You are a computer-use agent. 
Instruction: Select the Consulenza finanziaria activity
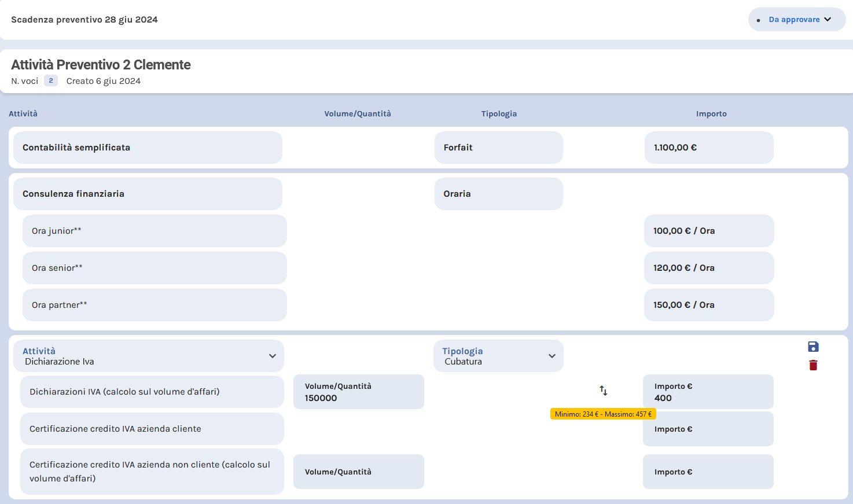click(148, 194)
